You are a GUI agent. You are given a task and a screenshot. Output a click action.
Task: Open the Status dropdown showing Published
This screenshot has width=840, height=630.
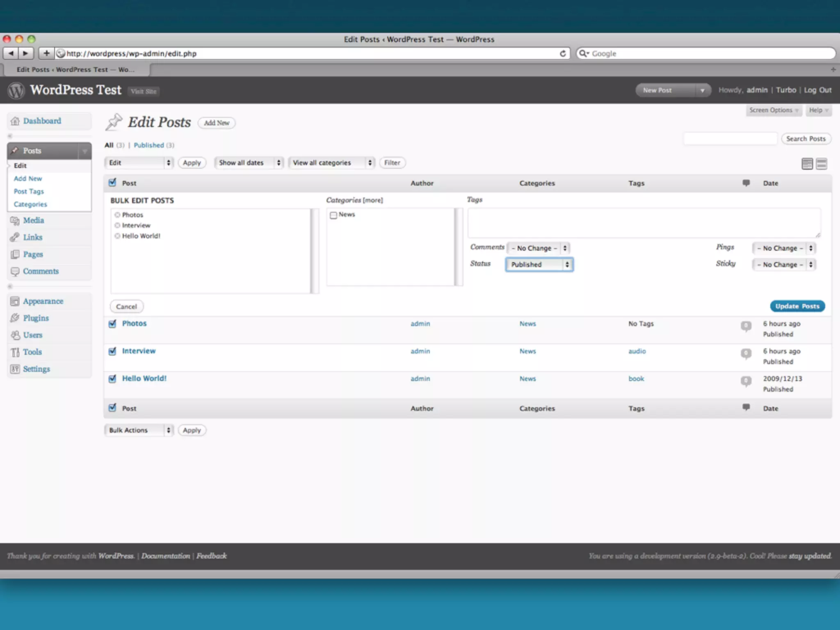(539, 265)
